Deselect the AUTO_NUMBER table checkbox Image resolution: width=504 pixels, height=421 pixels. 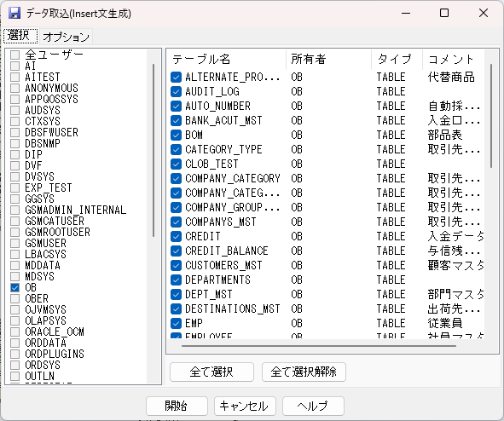click(x=176, y=106)
